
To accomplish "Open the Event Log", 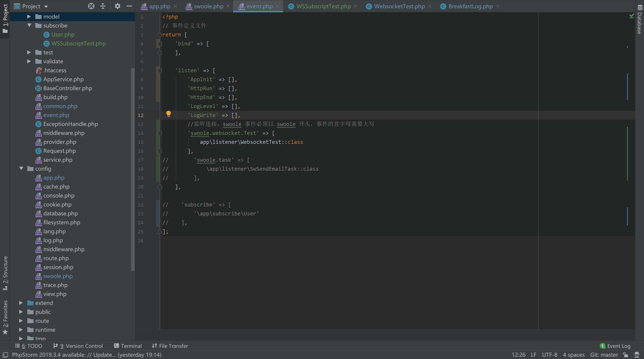I will coord(615,346).
